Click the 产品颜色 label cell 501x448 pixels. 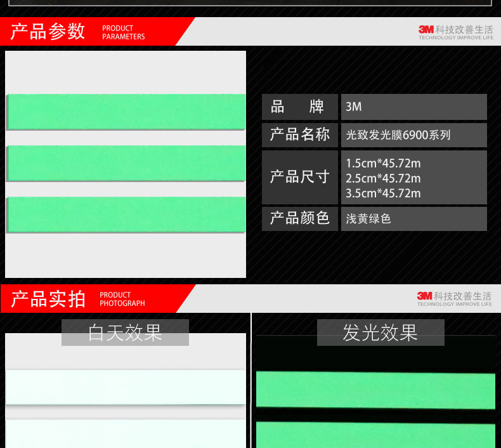point(299,218)
